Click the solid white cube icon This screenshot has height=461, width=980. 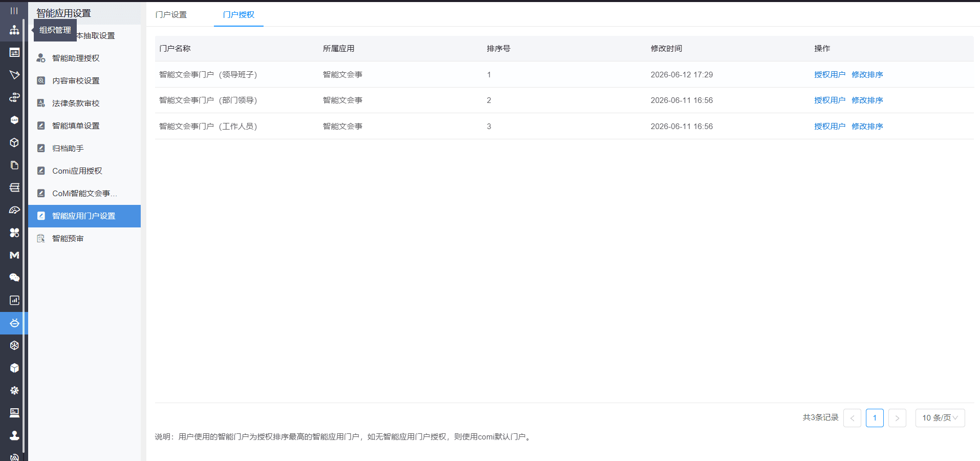(14, 368)
